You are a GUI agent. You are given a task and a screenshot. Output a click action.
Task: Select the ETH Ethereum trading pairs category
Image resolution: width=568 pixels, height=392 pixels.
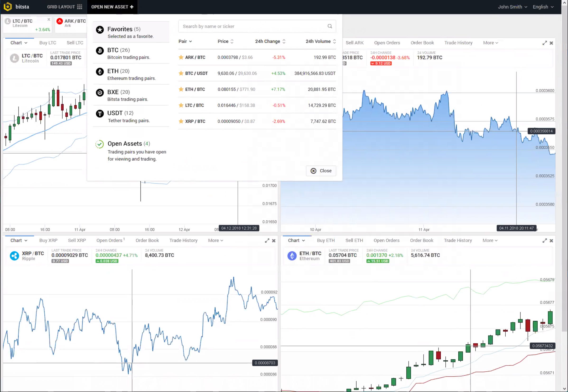point(131,74)
